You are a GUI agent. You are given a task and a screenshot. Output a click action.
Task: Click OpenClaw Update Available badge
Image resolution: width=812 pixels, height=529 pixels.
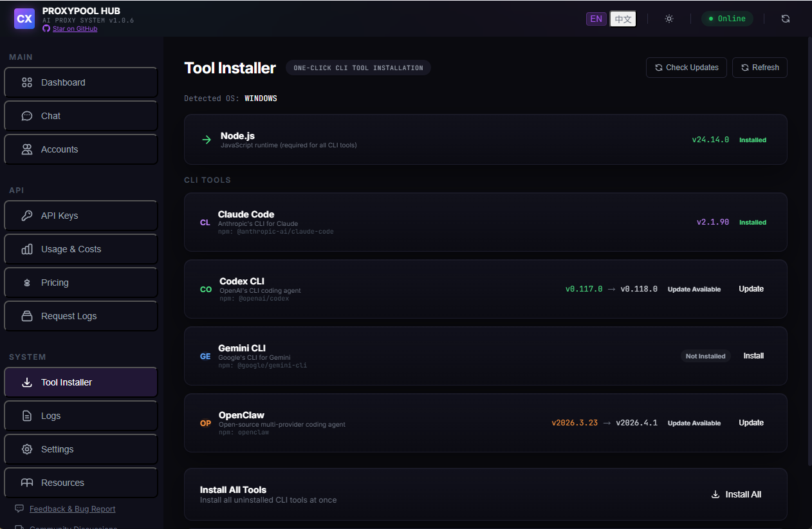click(x=694, y=423)
